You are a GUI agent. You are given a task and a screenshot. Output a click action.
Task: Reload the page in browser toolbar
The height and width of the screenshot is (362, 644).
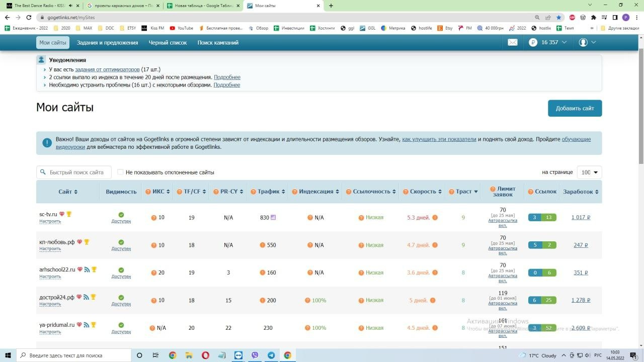tap(28, 17)
